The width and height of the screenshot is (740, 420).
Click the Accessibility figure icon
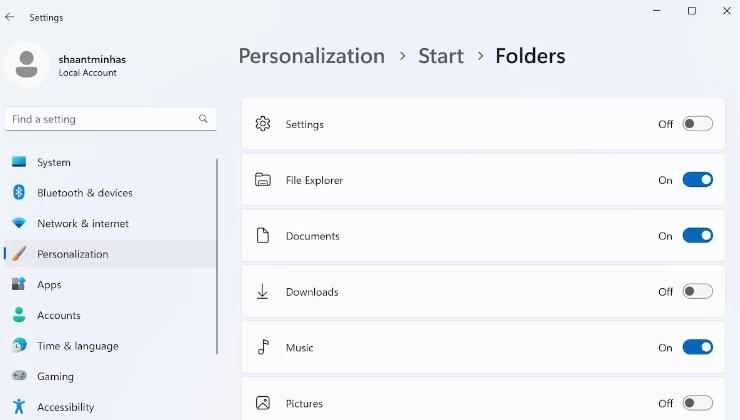[19, 406]
